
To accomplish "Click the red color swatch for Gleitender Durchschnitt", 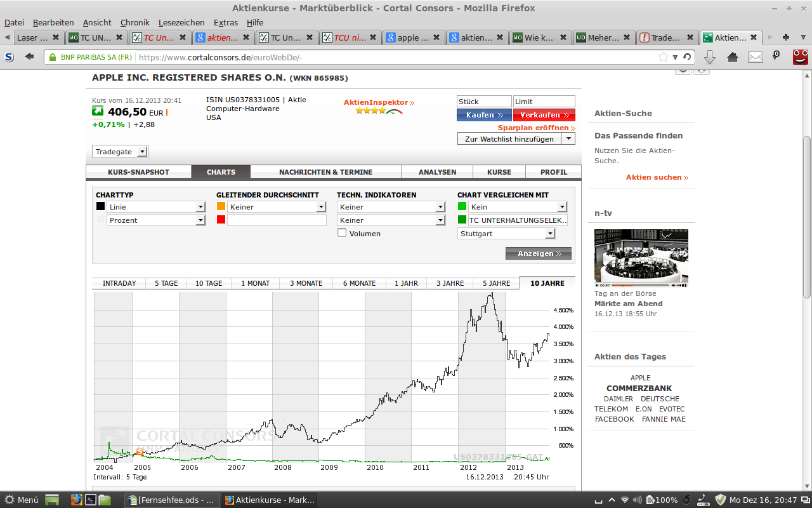I will point(221,220).
